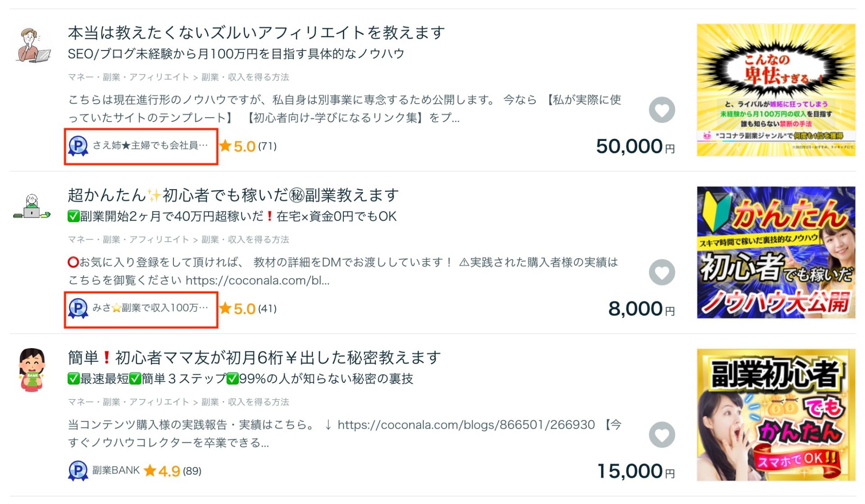
Task: Favorite the 50,000 yen affiliate listing
Action: [661, 110]
